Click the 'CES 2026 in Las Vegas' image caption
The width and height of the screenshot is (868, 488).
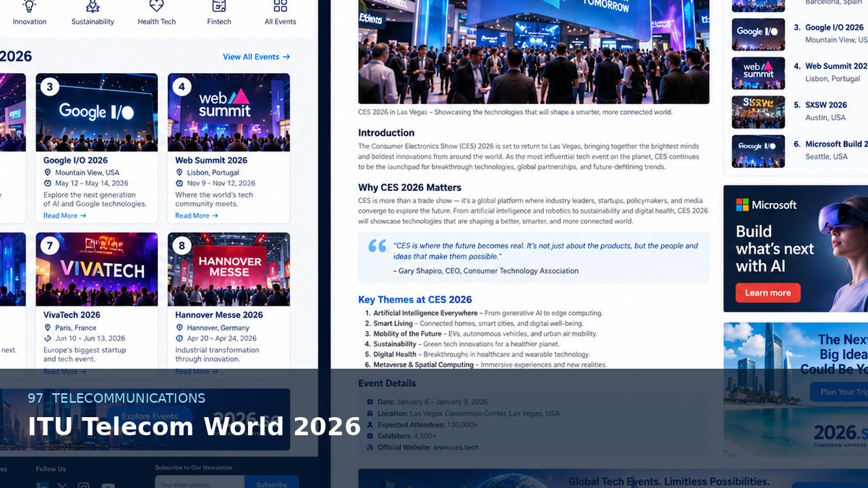tap(515, 113)
